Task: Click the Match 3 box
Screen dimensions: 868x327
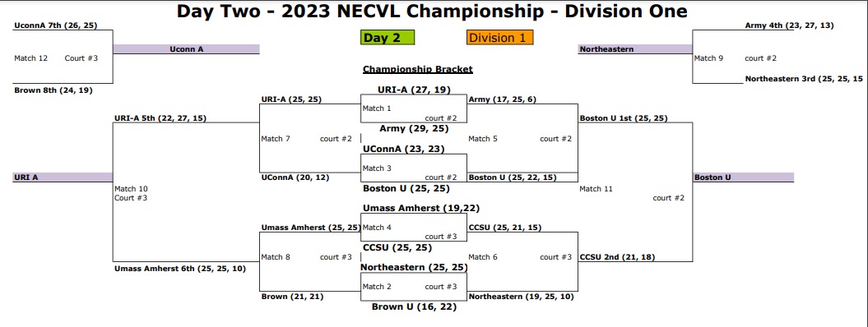Action: coord(414,168)
